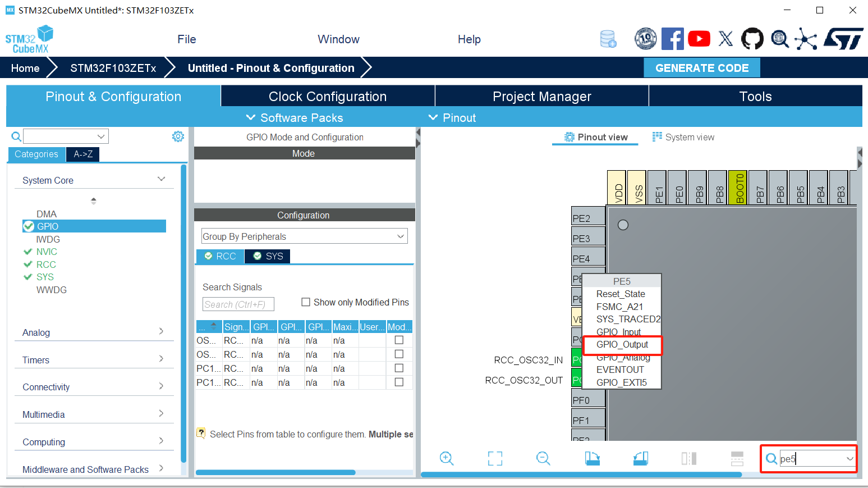Click the pin search magnifier icon
Image resolution: width=868 pixels, height=488 pixels.
[x=771, y=459]
